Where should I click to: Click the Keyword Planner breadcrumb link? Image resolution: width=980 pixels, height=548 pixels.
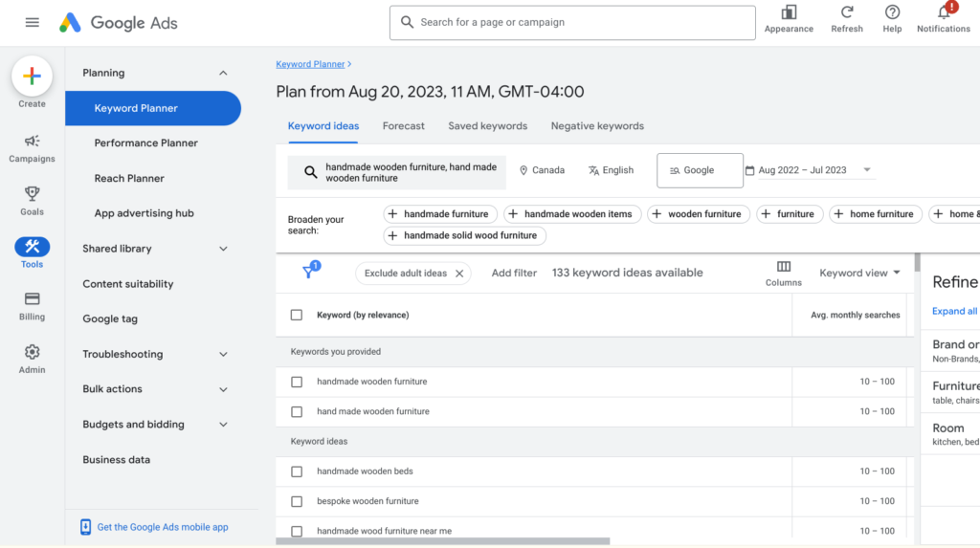(x=310, y=64)
